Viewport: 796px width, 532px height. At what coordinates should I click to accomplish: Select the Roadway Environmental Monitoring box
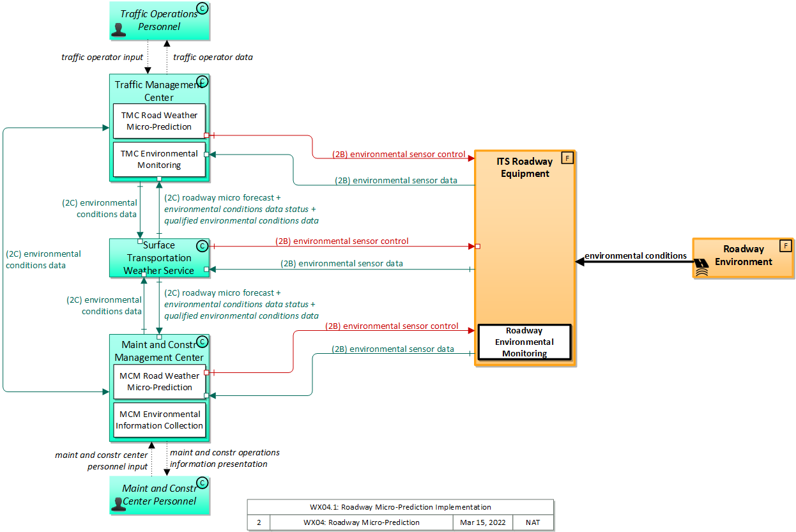[524, 342]
